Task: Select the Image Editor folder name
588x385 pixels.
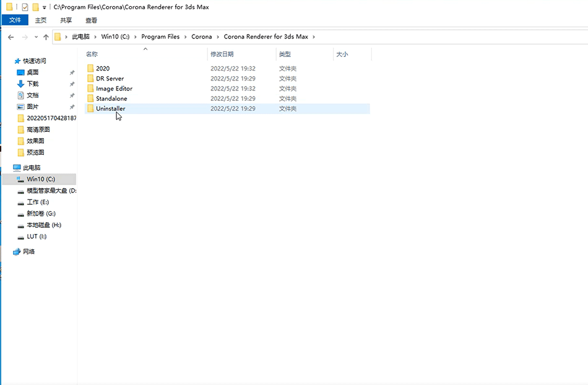Action: 114,89
